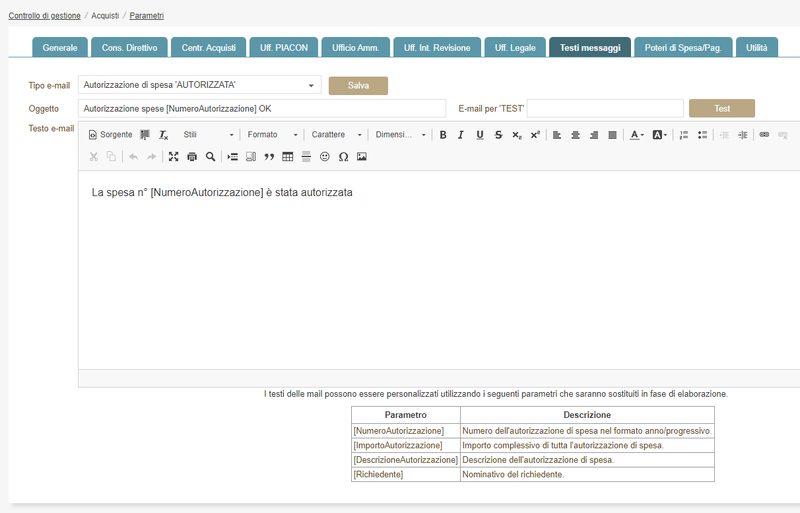The image size is (800, 513).
Task: Click the 'E-mail per TEST' input field
Action: pos(605,108)
